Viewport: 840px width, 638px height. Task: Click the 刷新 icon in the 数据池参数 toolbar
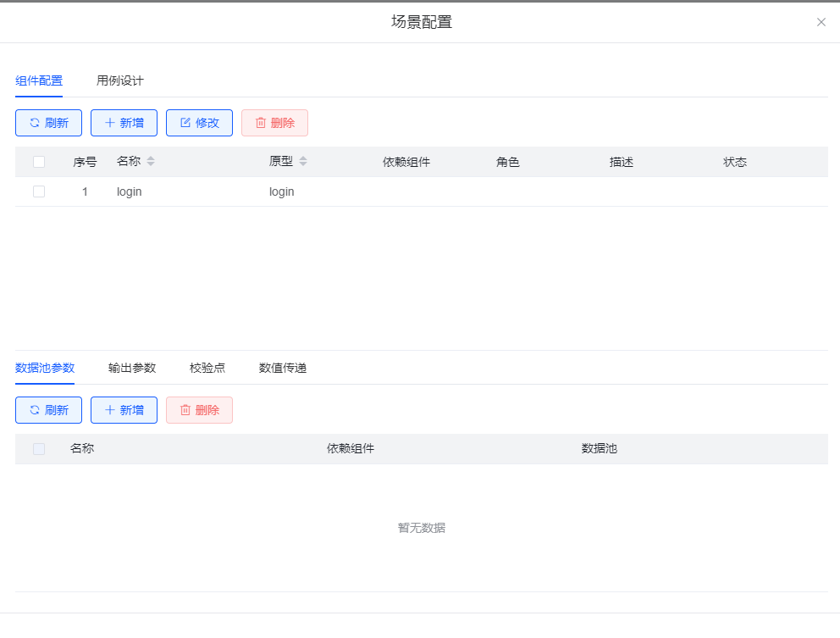point(35,410)
